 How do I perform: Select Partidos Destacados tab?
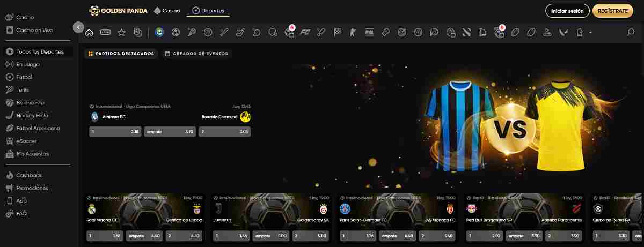click(x=121, y=54)
